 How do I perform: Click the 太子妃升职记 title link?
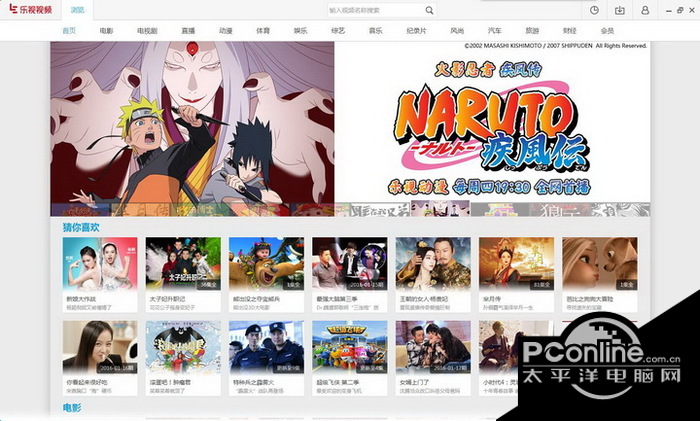167,299
